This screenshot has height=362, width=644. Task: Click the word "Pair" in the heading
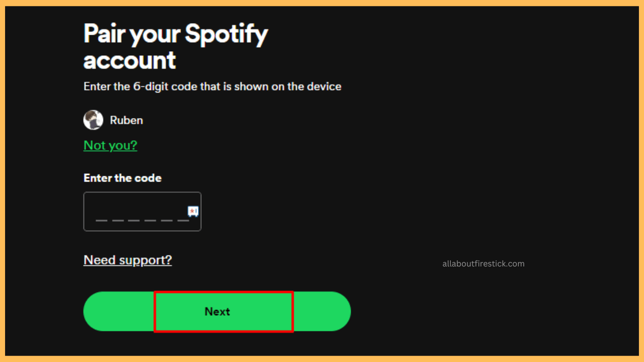pos(104,34)
